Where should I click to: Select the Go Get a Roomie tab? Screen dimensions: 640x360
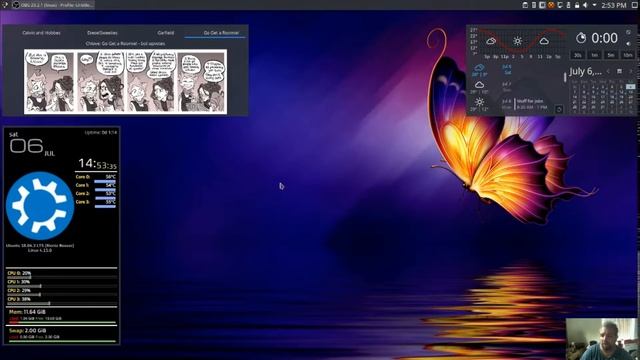(221, 33)
